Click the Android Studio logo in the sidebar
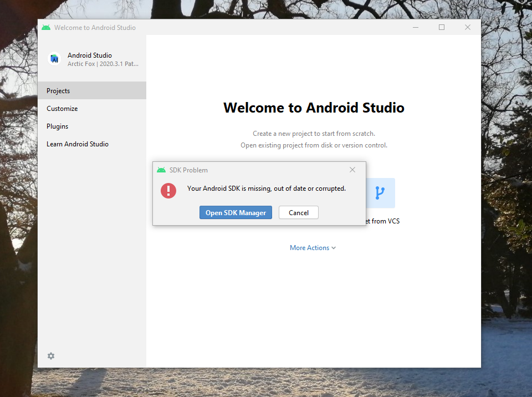The width and height of the screenshot is (532, 397). [54, 59]
